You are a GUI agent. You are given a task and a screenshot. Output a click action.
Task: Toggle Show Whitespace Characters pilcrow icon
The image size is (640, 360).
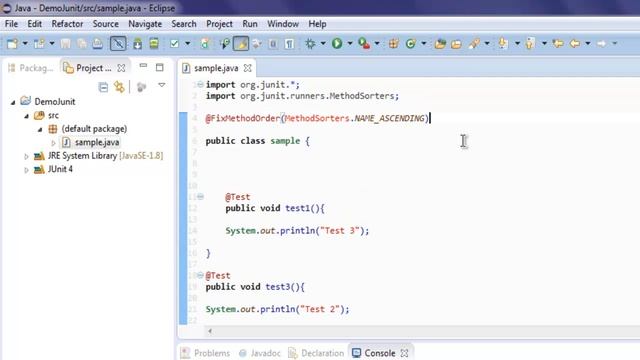tap(289, 43)
